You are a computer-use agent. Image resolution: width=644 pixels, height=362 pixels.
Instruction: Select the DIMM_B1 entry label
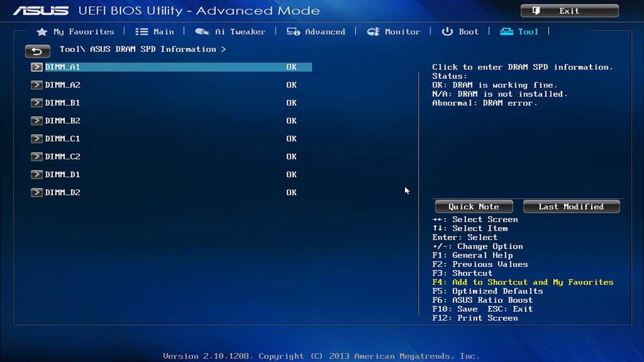(x=62, y=102)
